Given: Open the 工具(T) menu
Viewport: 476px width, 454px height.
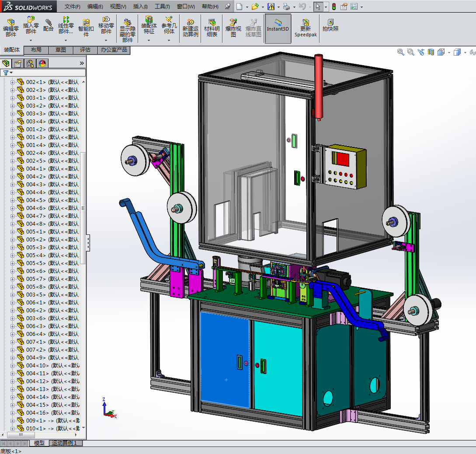Looking at the screenshot, I should point(162,7).
